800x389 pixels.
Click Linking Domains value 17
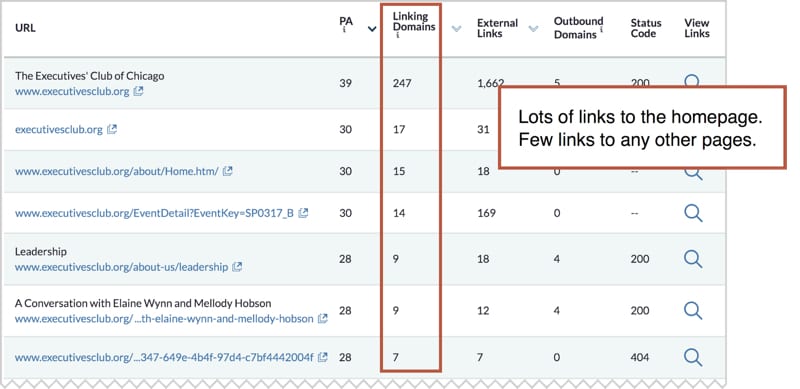(x=399, y=130)
